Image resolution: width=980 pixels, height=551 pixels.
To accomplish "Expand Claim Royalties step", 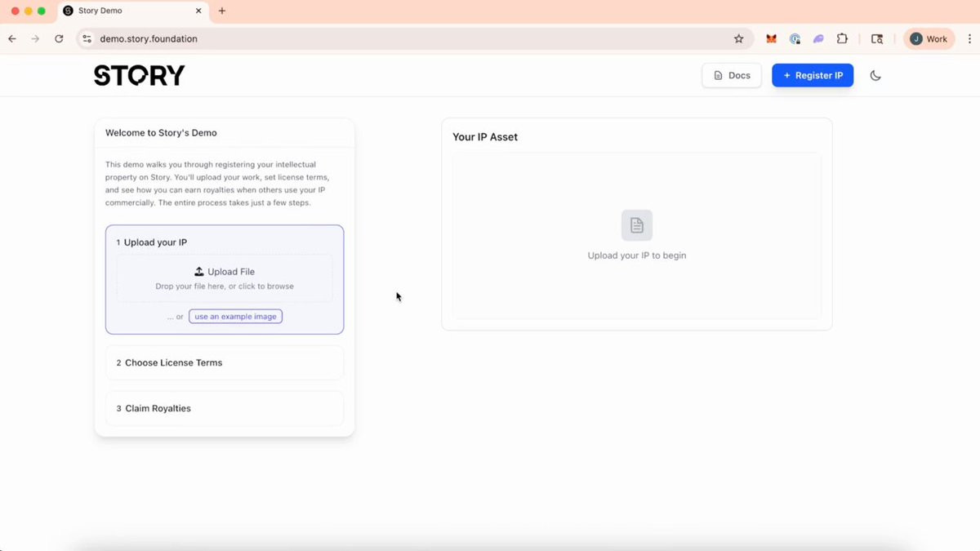I will (225, 408).
